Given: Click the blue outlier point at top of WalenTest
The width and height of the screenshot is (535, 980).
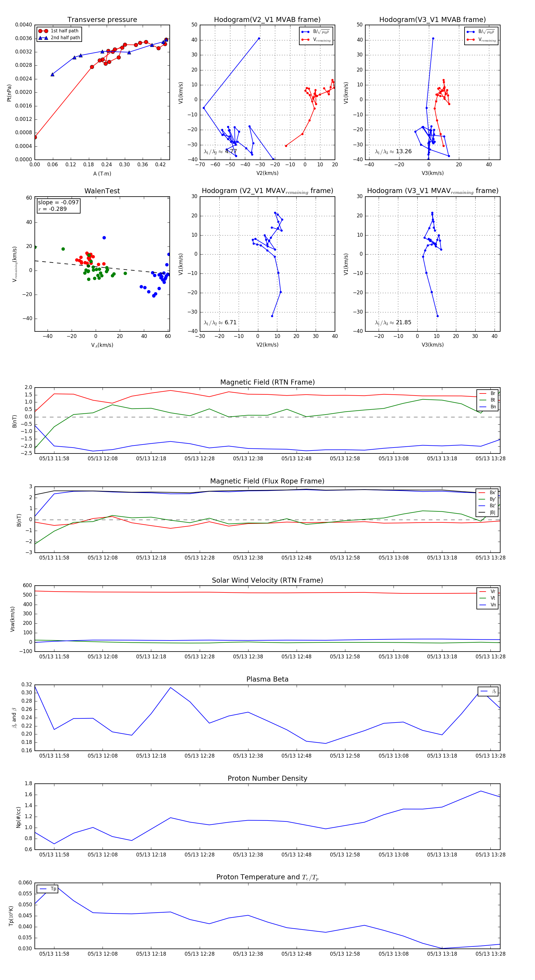Looking at the screenshot, I should [x=104, y=238].
